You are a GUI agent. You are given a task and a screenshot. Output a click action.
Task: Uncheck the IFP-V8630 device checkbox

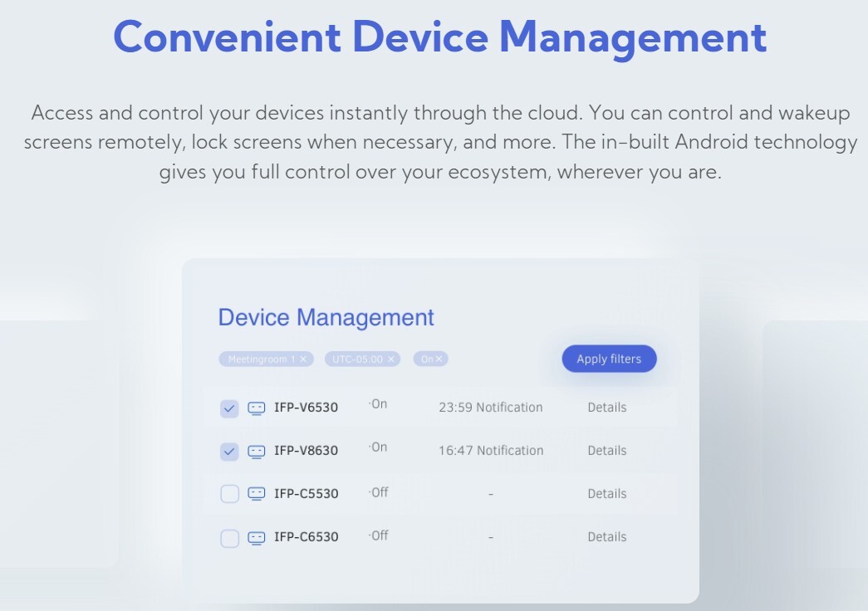[x=229, y=452]
